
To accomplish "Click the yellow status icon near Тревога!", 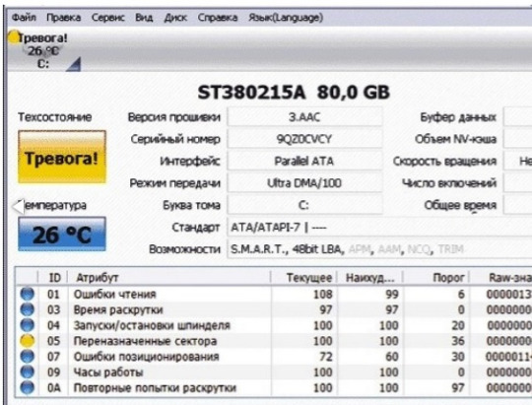I will [x=14, y=37].
